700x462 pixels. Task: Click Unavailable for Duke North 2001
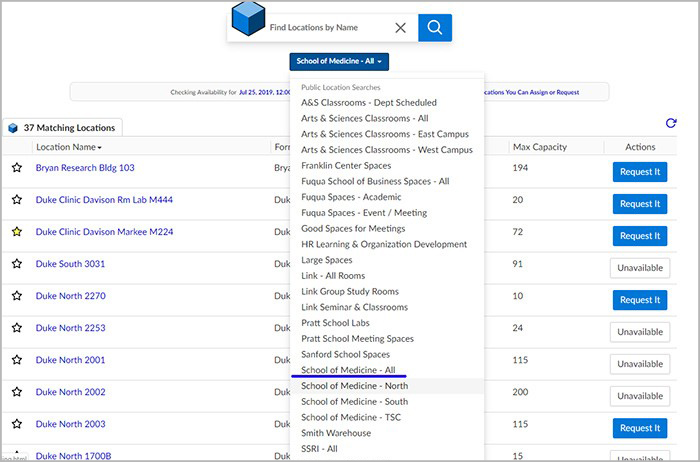[x=640, y=364]
